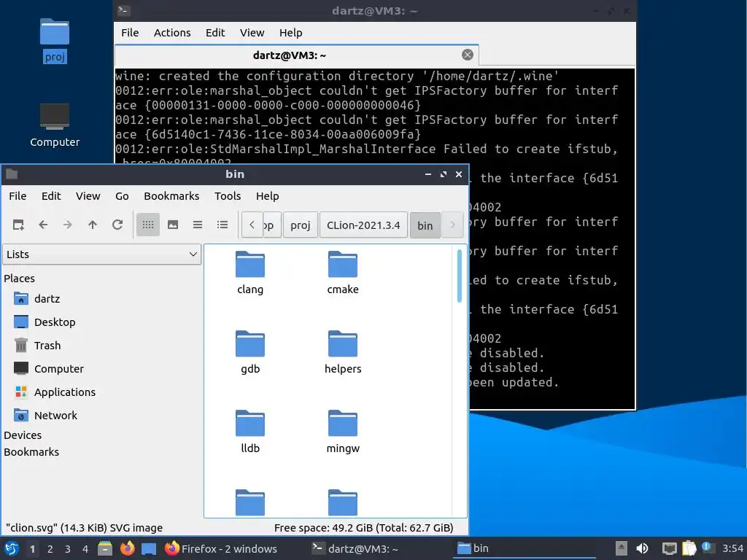Open the Help menu in the bin window
Screen dimensions: 747x560
click(267, 196)
